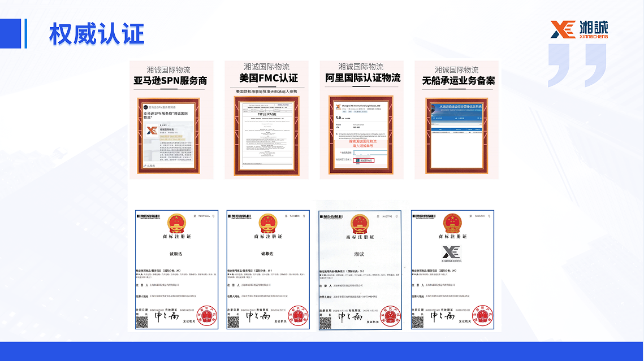Viewport: 644px width, 361px height.
Task: Select the 美国FMC认证 heading text
Action: click(x=269, y=78)
